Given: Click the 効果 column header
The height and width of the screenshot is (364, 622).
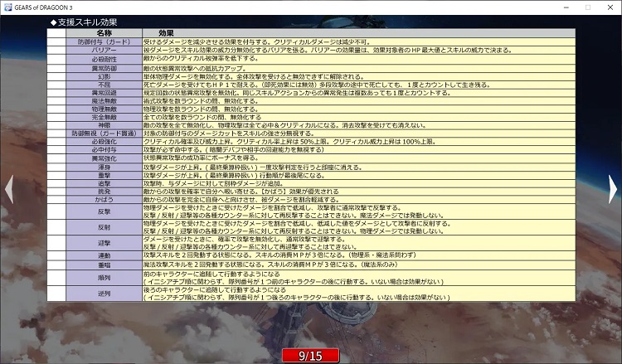Looking at the screenshot, I should pyautogui.click(x=166, y=33).
